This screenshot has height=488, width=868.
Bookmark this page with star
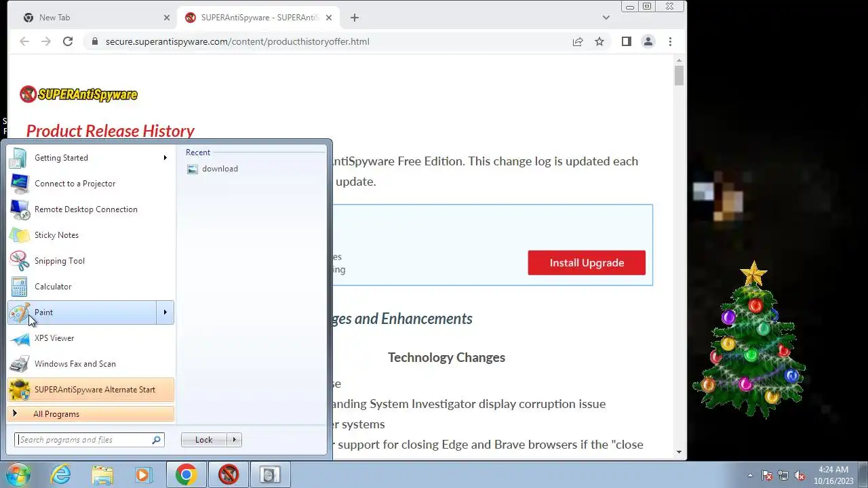(599, 41)
